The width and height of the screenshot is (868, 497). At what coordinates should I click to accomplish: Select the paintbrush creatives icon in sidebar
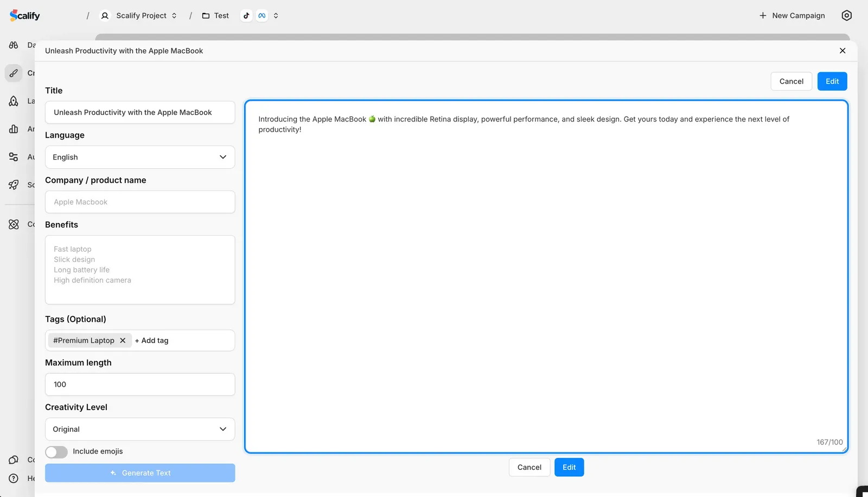pos(14,73)
